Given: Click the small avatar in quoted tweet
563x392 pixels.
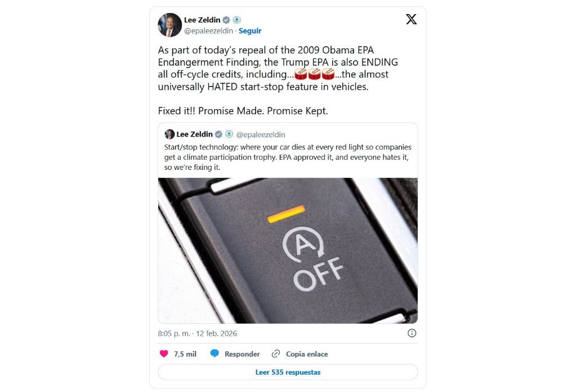Looking at the screenshot, I should pos(169,134).
